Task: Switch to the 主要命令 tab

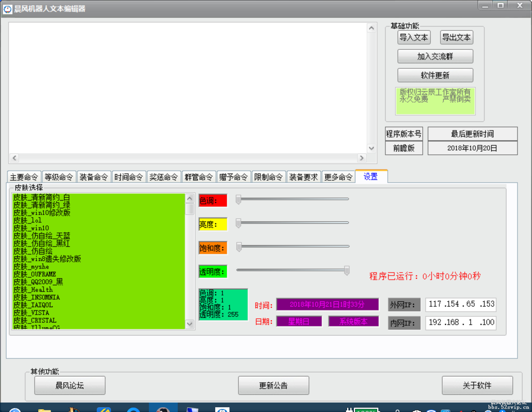Action: click(24, 176)
